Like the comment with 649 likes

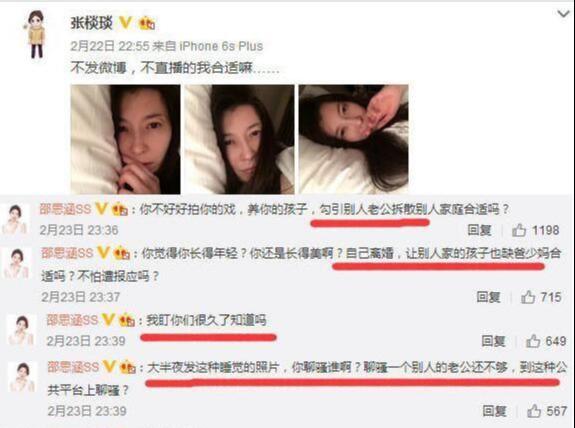[x=533, y=341]
